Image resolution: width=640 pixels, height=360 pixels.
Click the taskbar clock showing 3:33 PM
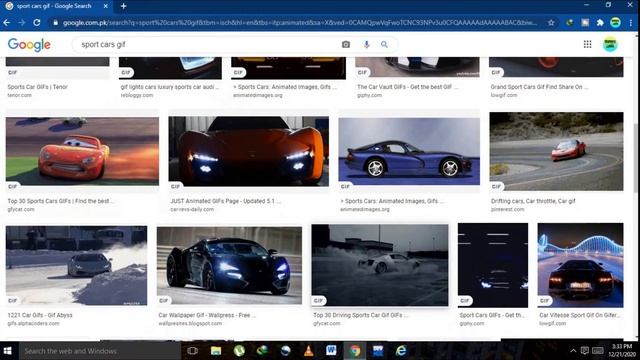coord(622,351)
